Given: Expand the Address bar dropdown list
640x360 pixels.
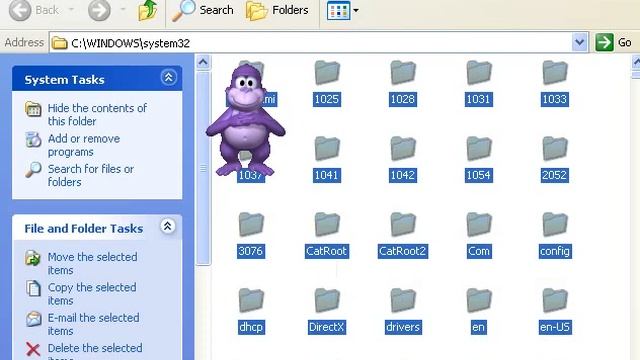Looking at the screenshot, I should tap(580, 42).
